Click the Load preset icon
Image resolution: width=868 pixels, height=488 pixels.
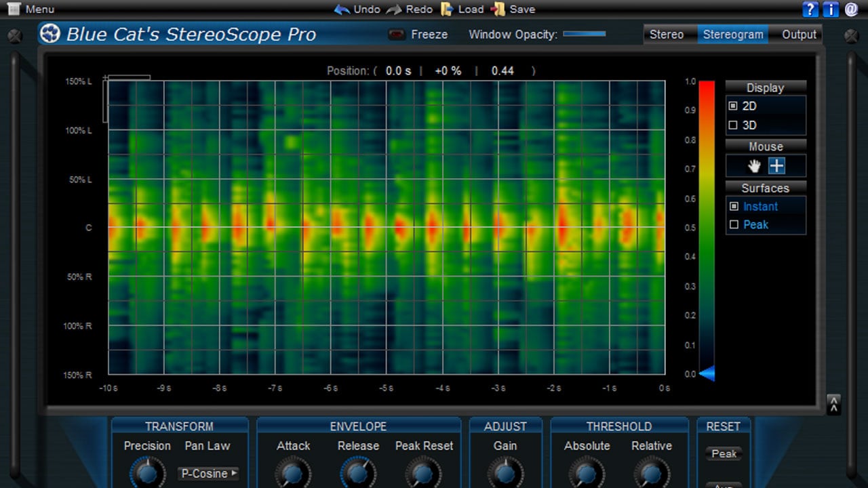446,9
